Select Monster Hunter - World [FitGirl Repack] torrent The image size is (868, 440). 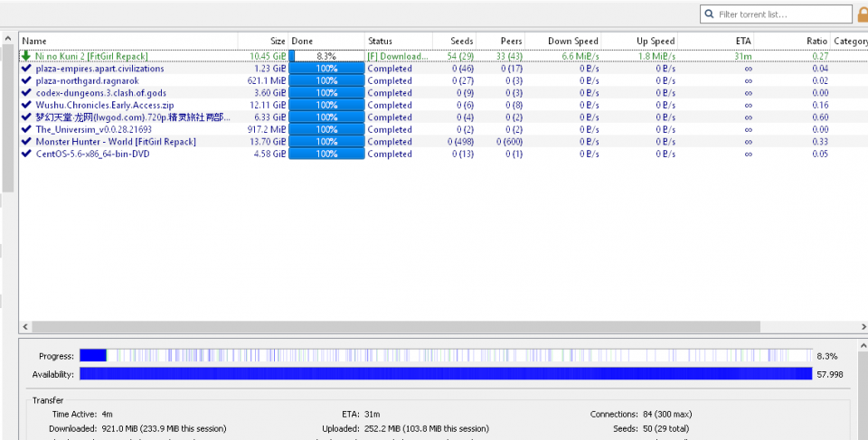(116, 141)
